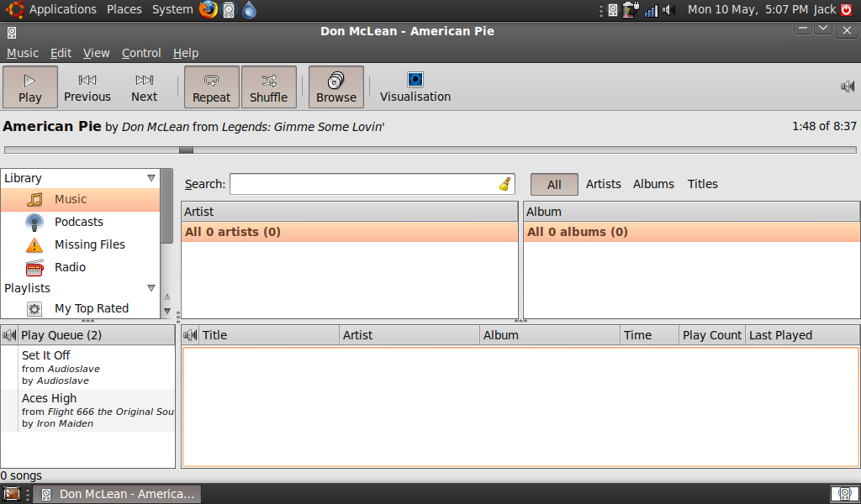Select the 'All 0 albums (0)' row
Image resolution: width=861 pixels, height=504 pixels.
(x=692, y=232)
